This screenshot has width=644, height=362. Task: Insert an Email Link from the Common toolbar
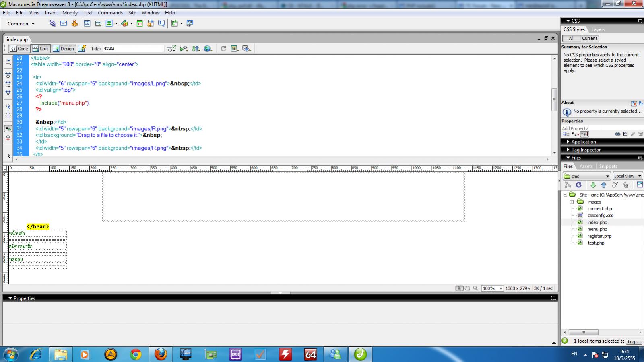click(x=63, y=23)
